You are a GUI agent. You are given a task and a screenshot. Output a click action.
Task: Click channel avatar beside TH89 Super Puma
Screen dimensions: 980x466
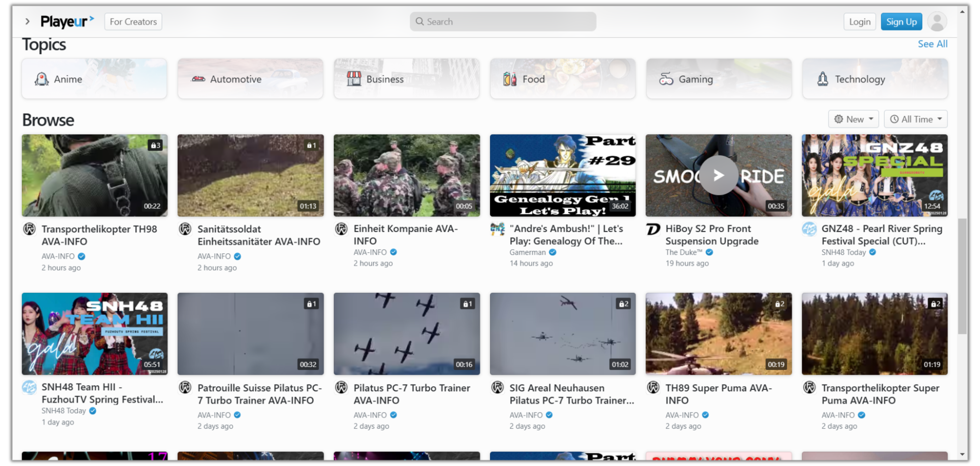click(x=653, y=388)
